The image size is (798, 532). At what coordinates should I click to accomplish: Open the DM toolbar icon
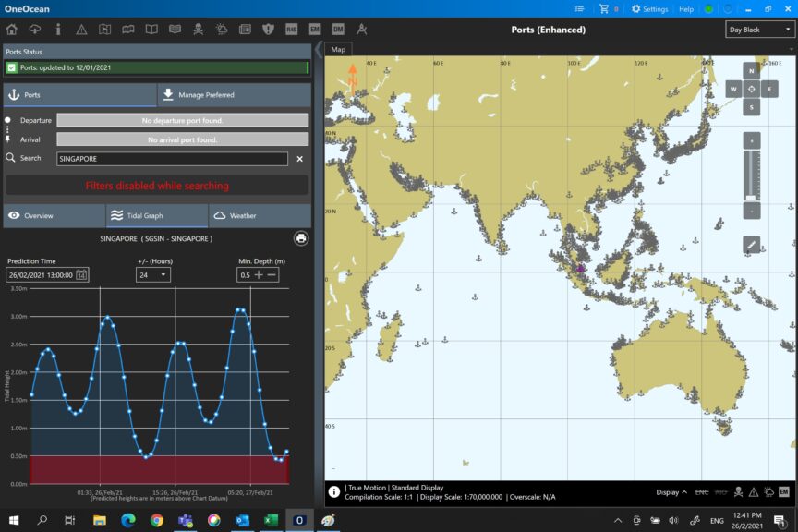(338, 30)
